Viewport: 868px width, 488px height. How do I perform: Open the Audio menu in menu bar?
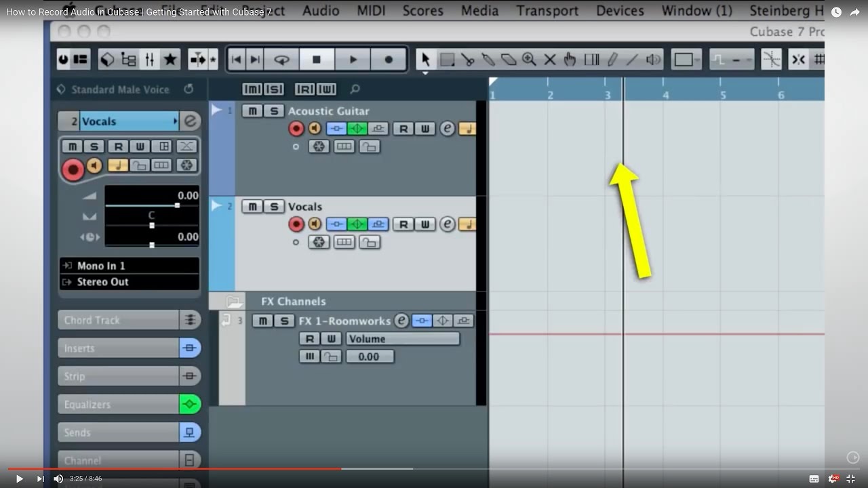321,11
